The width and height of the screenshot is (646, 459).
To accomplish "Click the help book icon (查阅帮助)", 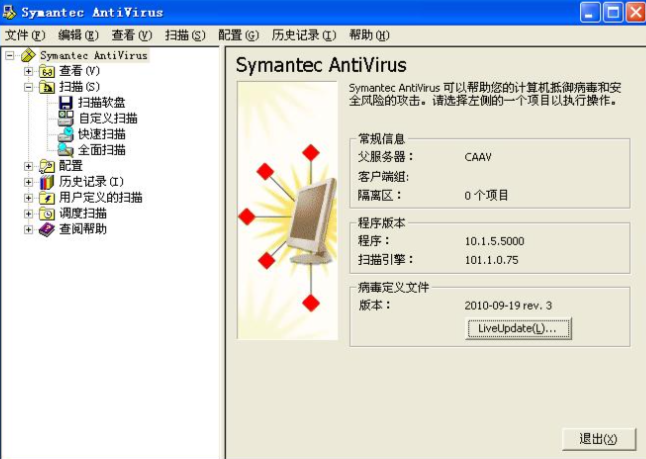I will [47, 229].
